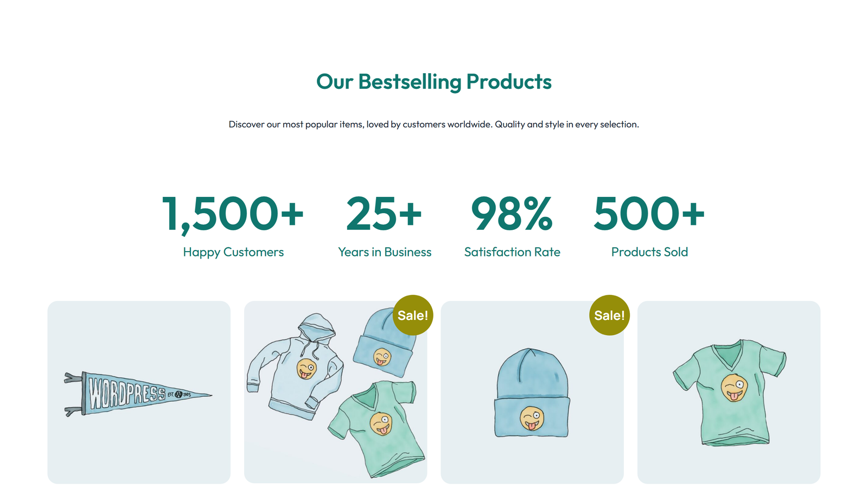Select the Our Bestselling Products heading
Image resolution: width=868 pixels, height=488 pixels.
pos(434,81)
